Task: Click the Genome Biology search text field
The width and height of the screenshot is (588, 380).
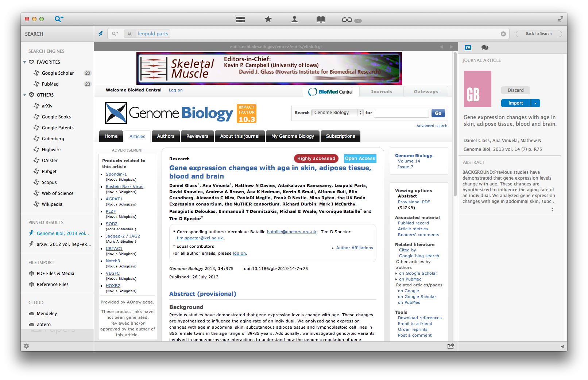Action: [401, 113]
